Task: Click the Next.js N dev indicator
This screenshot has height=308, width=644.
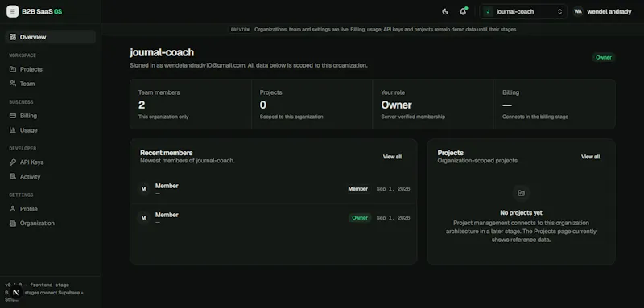Action: 16,293
